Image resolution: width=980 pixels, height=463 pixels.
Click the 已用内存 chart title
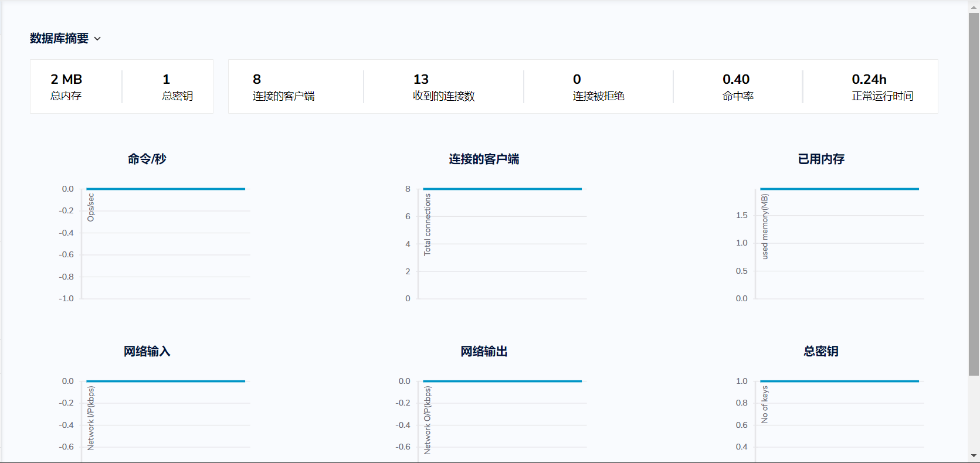coord(821,159)
